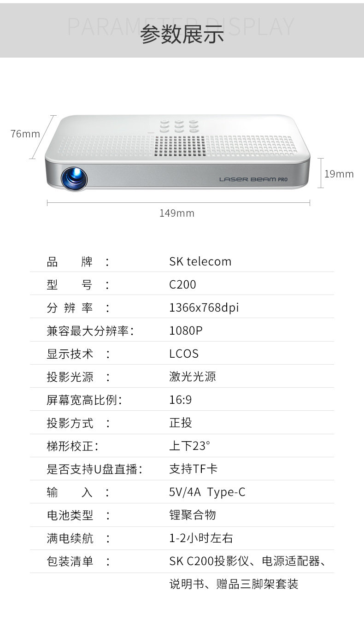Click the LCOS display technology value
Image resolution: width=364 pixels, height=632 pixels.
(x=183, y=354)
